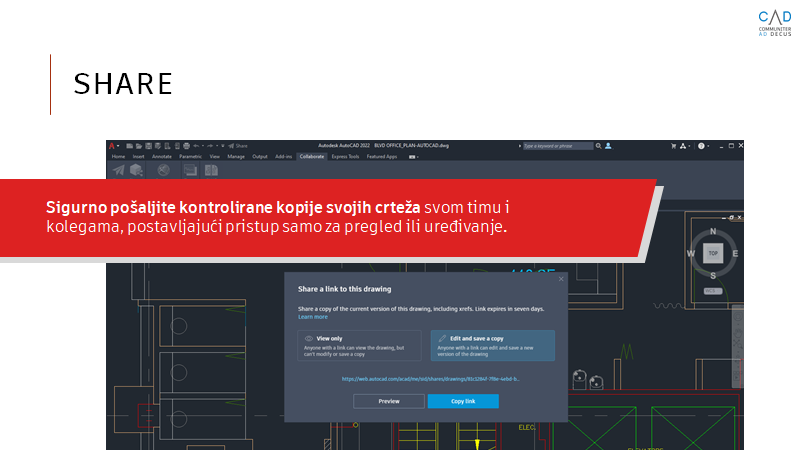Image resolution: width=800 pixels, height=450 pixels.
Task: Click the New drawing quick access icon
Action: [130, 146]
